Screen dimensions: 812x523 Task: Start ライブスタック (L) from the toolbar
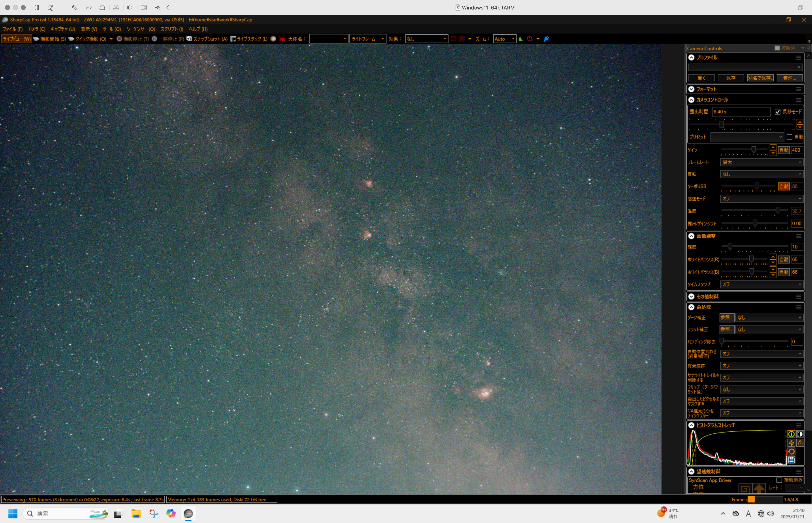click(x=248, y=39)
